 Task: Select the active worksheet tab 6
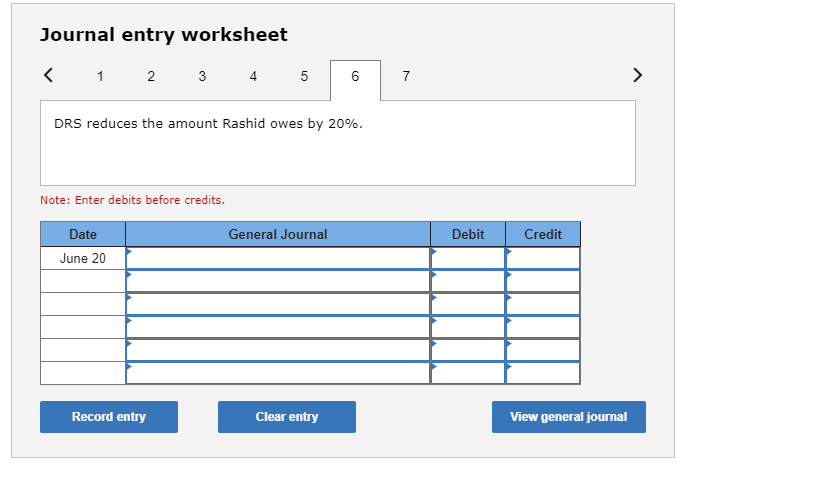pos(355,80)
